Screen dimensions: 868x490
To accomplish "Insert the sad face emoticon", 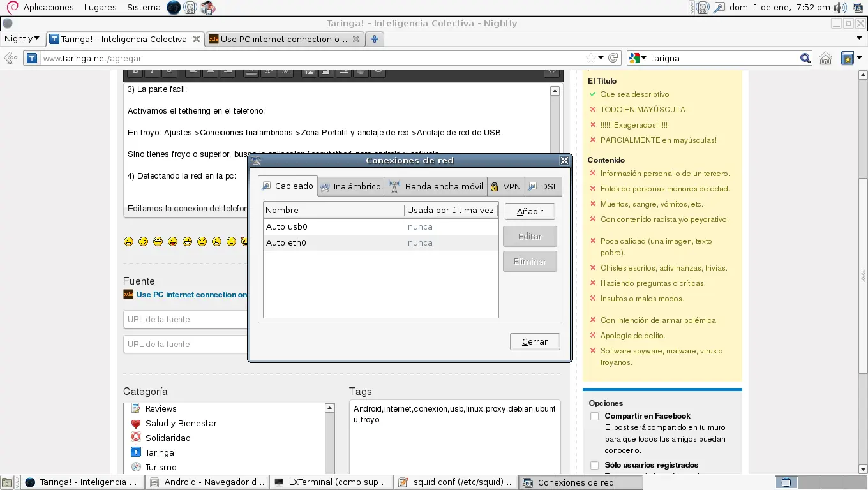I will pyautogui.click(x=202, y=241).
